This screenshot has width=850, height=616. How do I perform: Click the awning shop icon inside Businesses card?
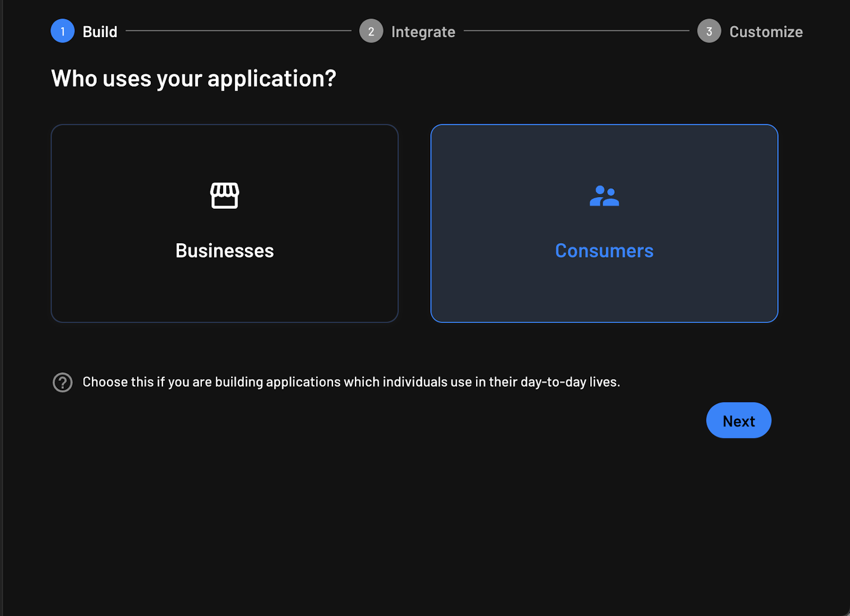pyautogui.click(x=225, y=195)
